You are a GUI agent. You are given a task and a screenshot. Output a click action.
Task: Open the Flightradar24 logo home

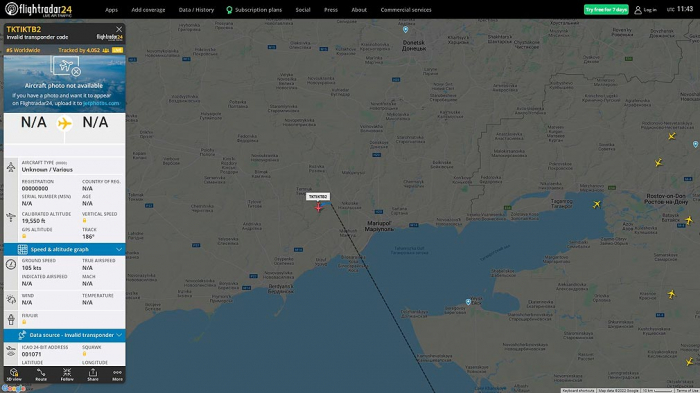38,9
